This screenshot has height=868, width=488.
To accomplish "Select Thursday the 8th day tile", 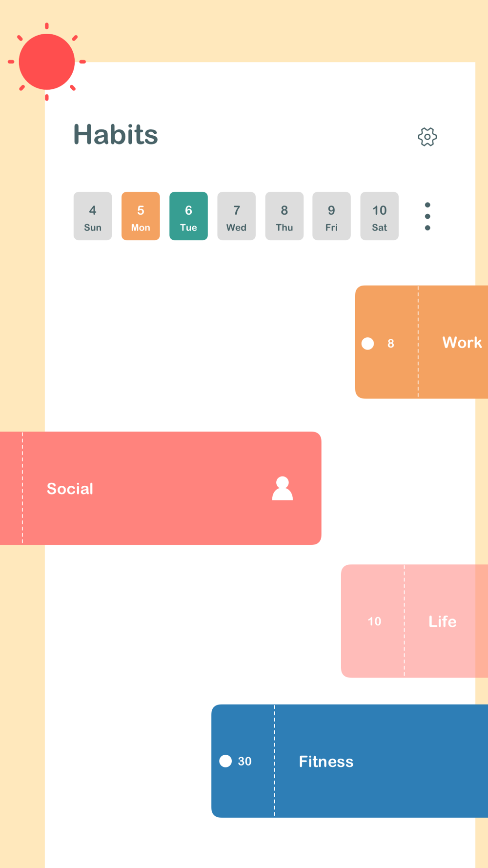I will [284, 216].
